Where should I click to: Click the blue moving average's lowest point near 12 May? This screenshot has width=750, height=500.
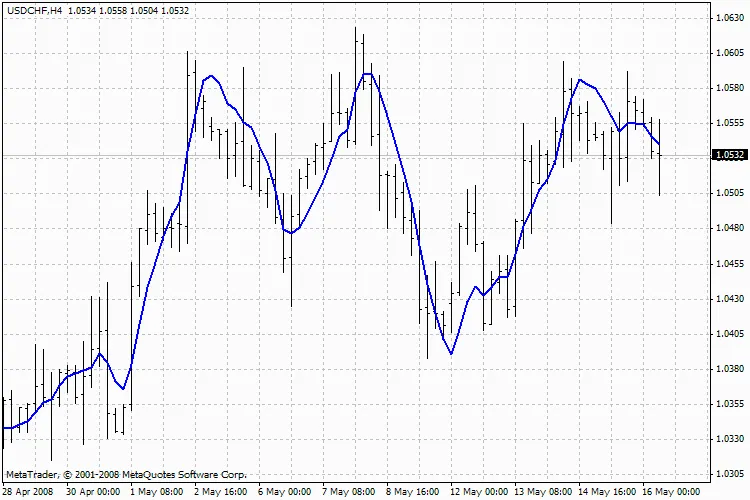(x=452, y=353)
